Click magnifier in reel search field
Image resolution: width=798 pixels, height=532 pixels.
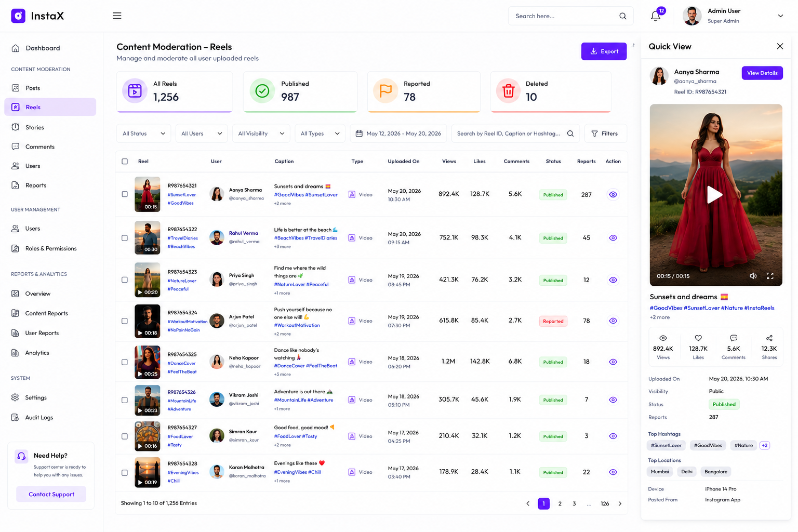570,134
